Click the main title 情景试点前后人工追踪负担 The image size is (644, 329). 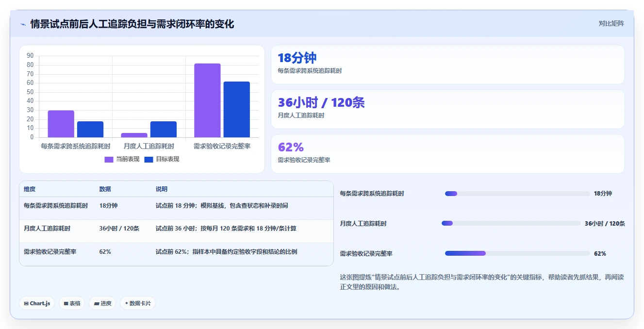pyautogui.click(x=132, y=24)
